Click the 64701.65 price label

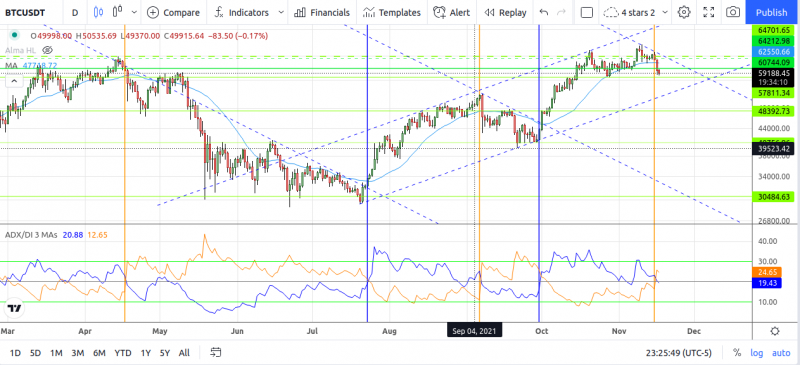click(774, 31)
